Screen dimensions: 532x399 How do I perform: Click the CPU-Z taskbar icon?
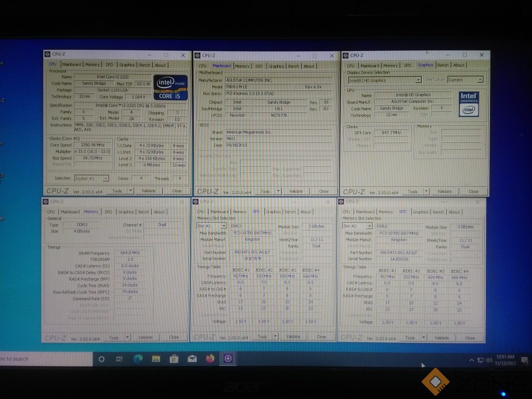click(x=228, y=358)
